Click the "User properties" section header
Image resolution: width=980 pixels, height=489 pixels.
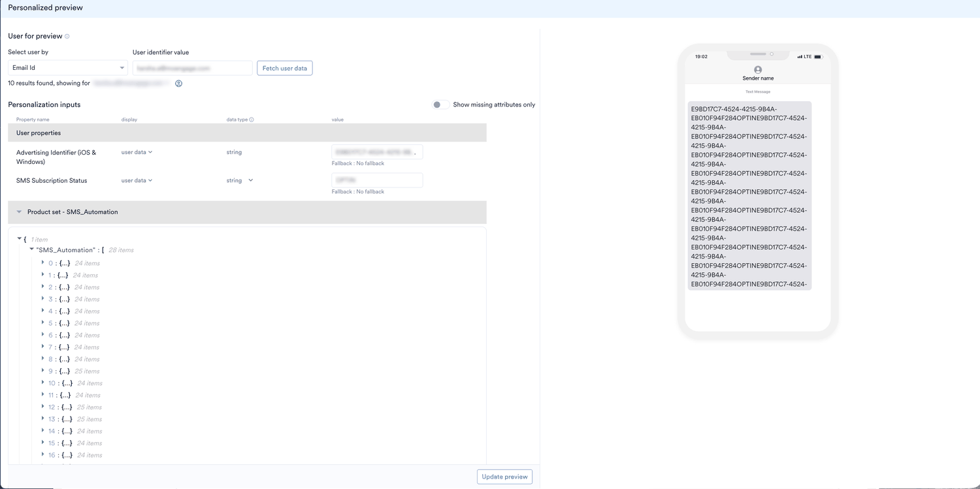[x=247, y=133]
